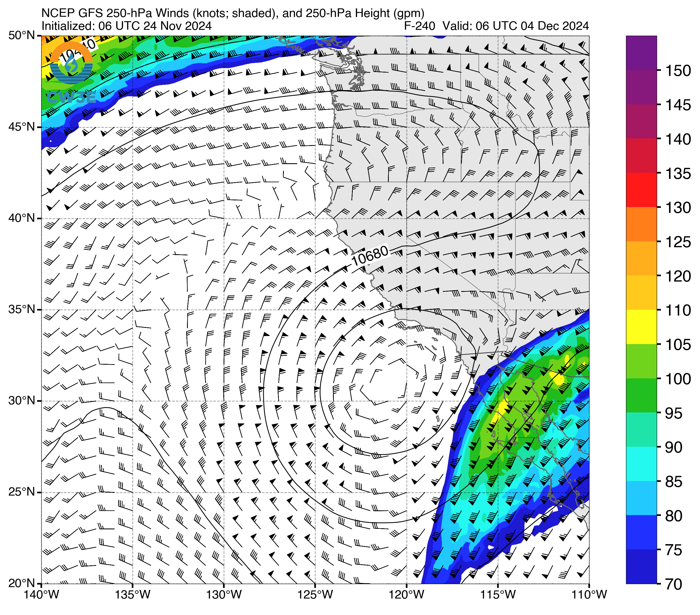Click the purple colorbar segment above 150
Screen dimensions: 700x615
[x=641, y=53]
